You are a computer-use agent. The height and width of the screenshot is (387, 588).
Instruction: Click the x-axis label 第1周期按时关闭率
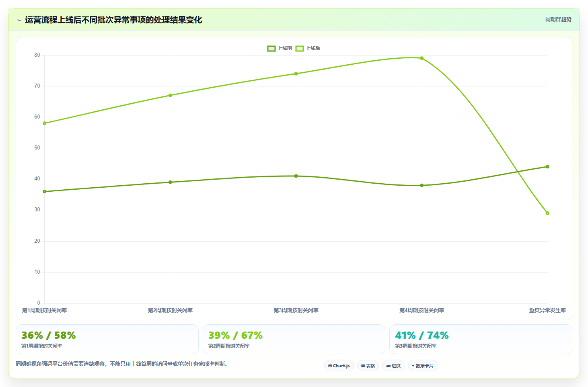(x=45, y=310)
